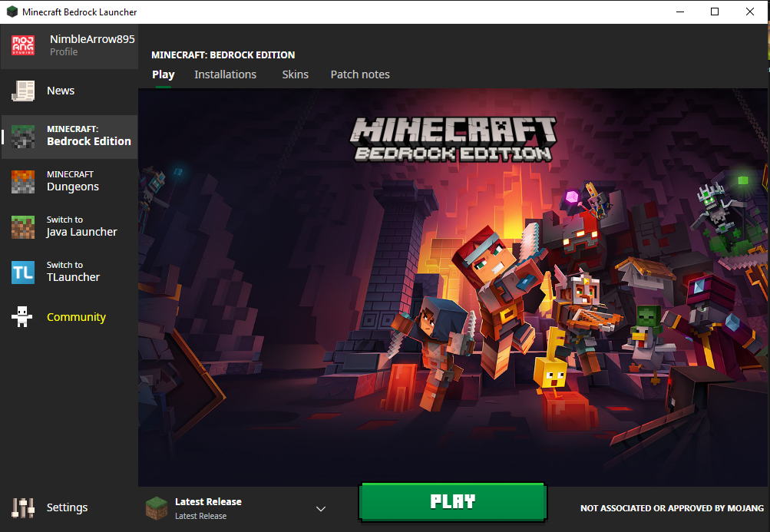Click the grass block icon beside Latest Release
770x532 pixels.
(156, 507)
